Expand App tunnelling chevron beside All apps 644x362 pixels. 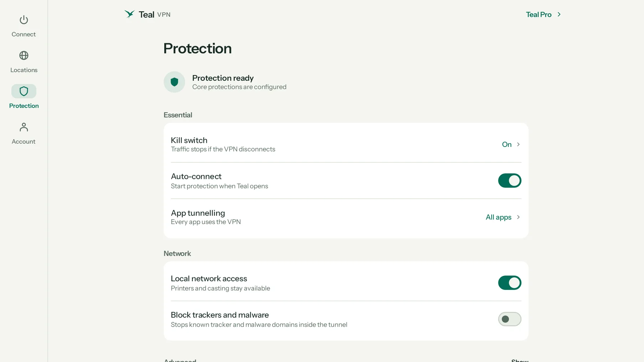[518, 217]
